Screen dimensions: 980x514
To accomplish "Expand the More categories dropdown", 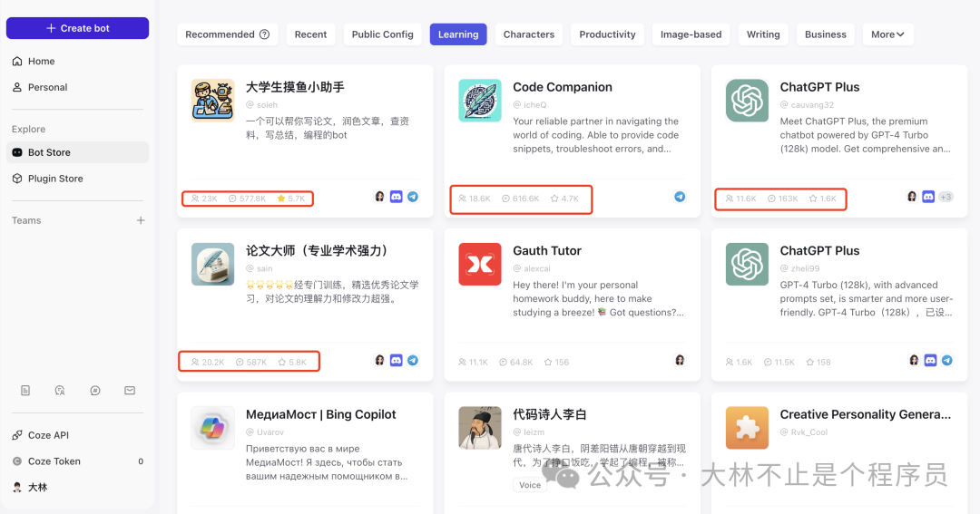I will pyautogui.click(x=888, y=34).
